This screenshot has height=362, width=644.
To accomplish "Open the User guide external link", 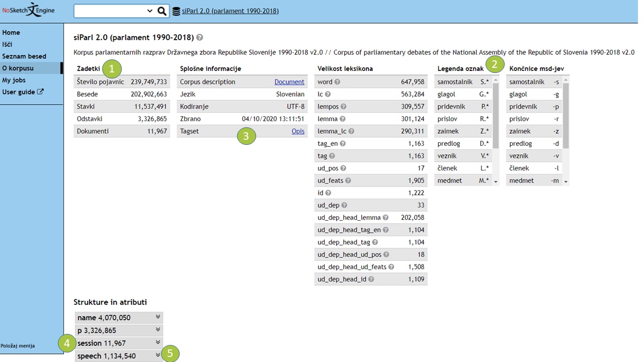I will (x=23, y=92).
